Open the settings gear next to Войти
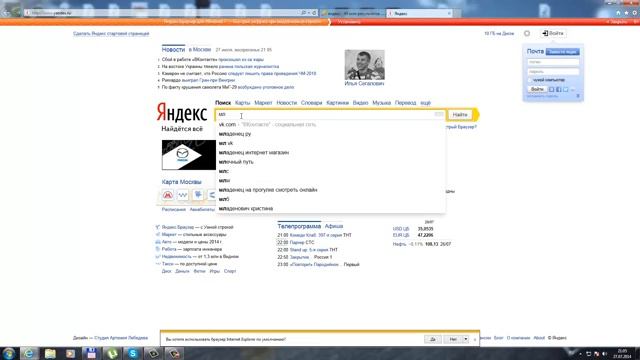 click(x=527, y=33)
